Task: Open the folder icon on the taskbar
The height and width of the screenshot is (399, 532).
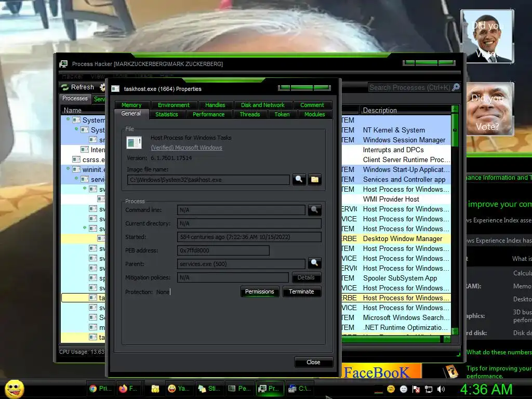Action: pos(155,389)
